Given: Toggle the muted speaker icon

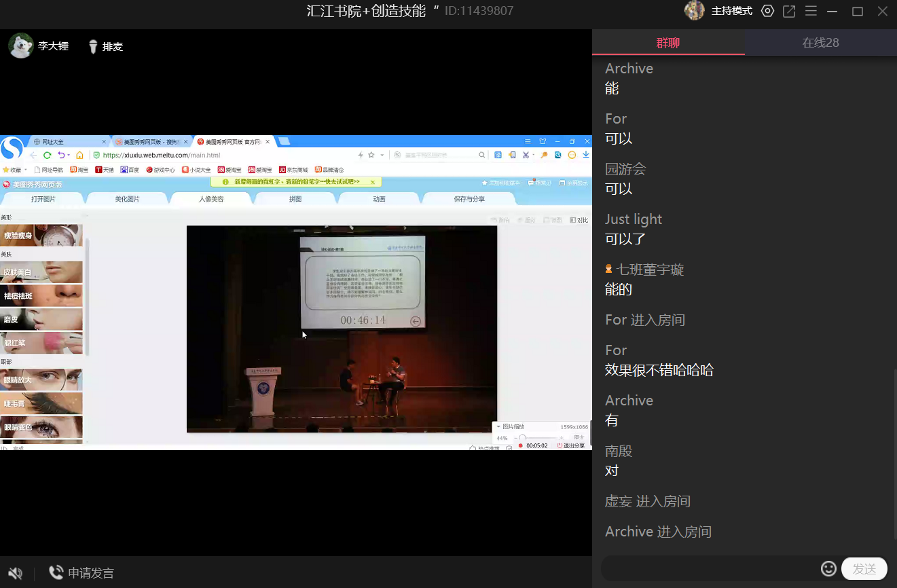Looking at the screenshot, I should [15, 573].
